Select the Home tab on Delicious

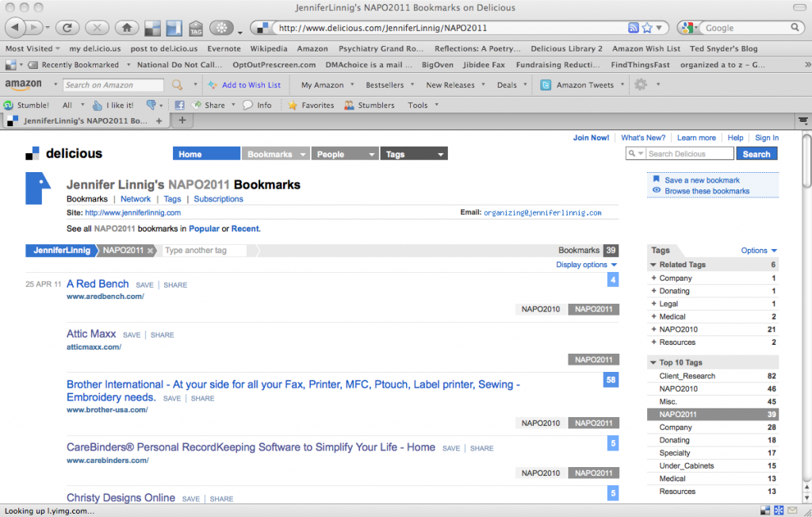click(207, 154)
